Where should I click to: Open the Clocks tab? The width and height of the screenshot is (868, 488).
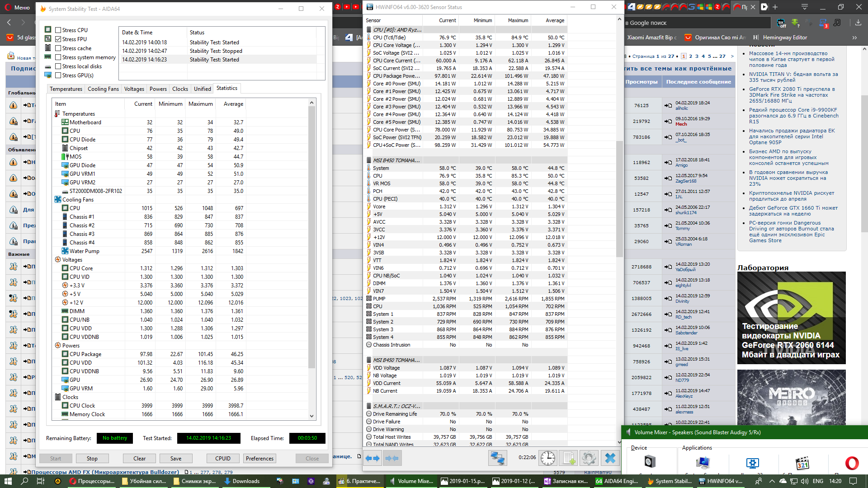click(x=180, y=89)
